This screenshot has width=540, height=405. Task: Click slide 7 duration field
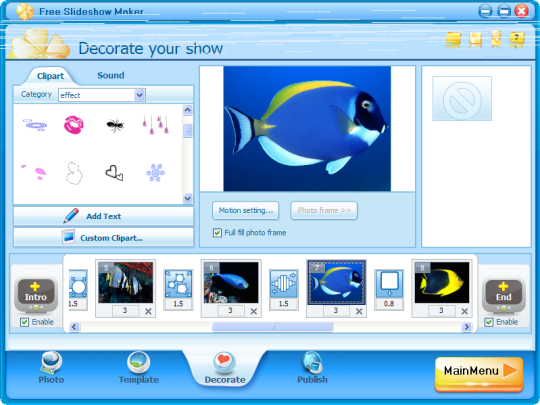click(336, 311)
